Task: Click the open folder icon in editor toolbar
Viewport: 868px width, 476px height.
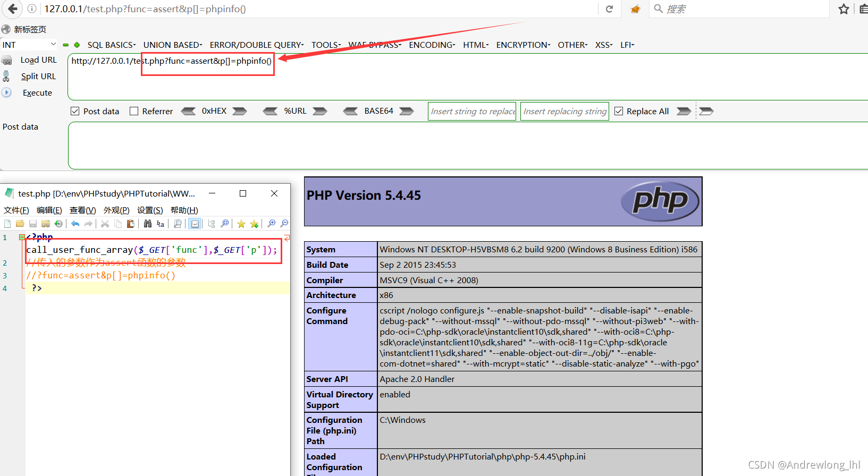Action: point(20,224)
